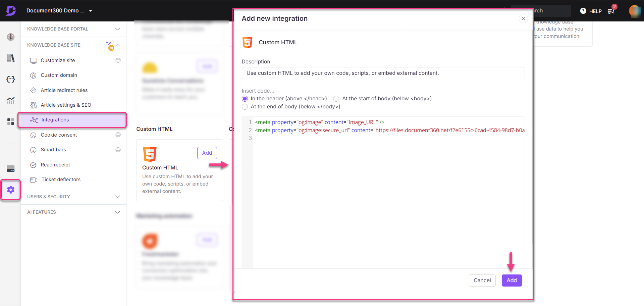Open the announcements megaphone icon
This screenshot has width=644, height=306.
tap(611, 11)
